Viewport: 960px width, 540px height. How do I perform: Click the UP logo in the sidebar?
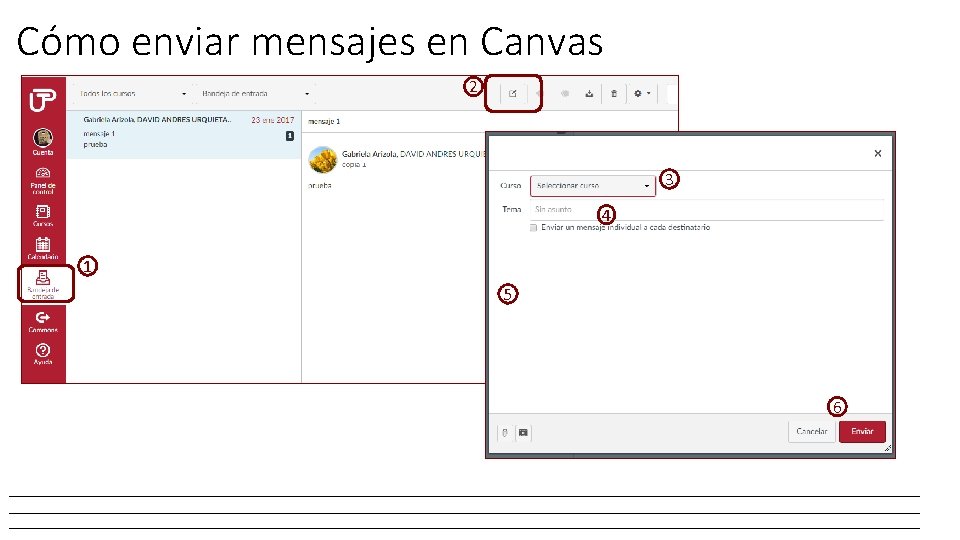[43, 99]
